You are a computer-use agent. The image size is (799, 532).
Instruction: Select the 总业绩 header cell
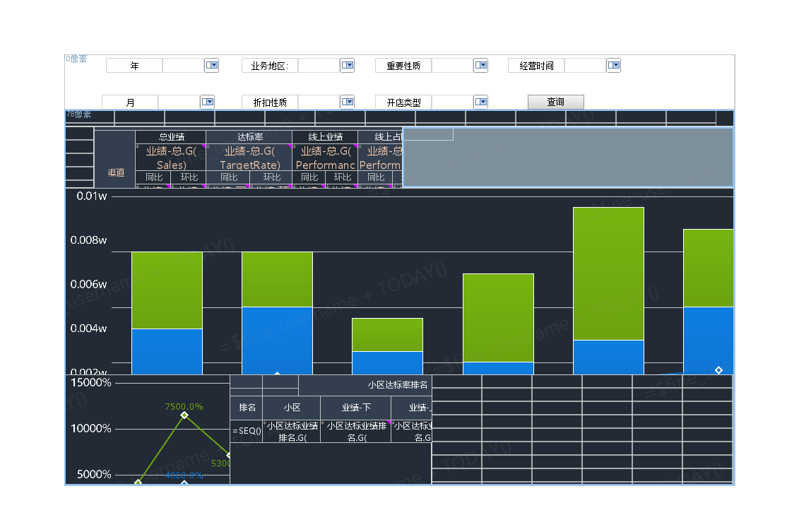171,136
